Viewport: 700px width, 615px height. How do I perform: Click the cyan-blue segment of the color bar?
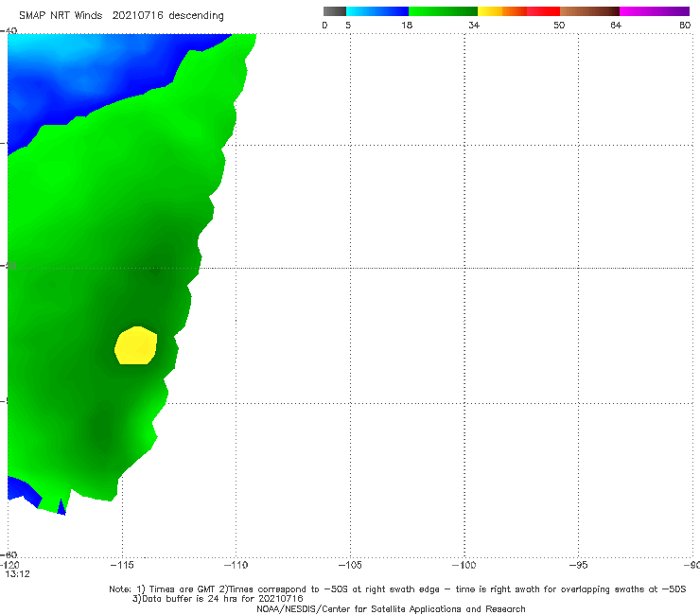coord(377,11)
